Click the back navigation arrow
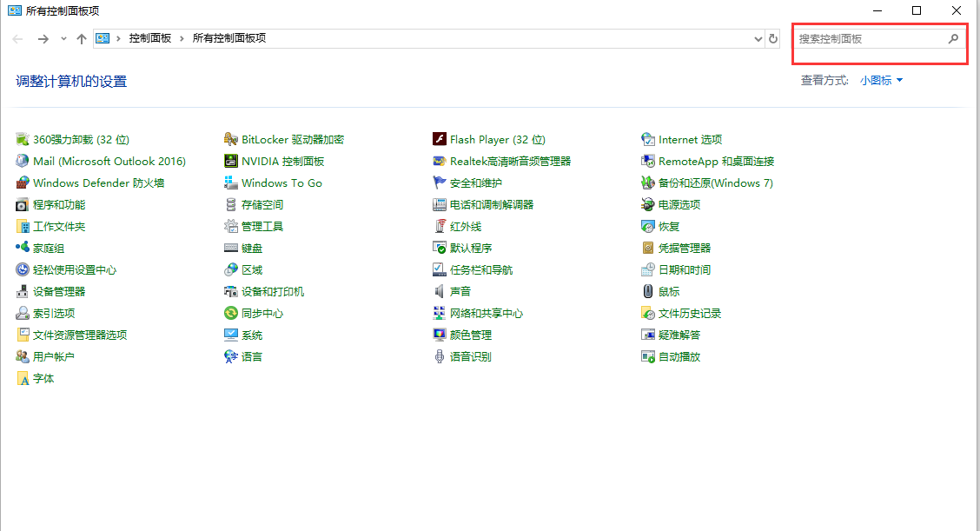 click(17, 39)
